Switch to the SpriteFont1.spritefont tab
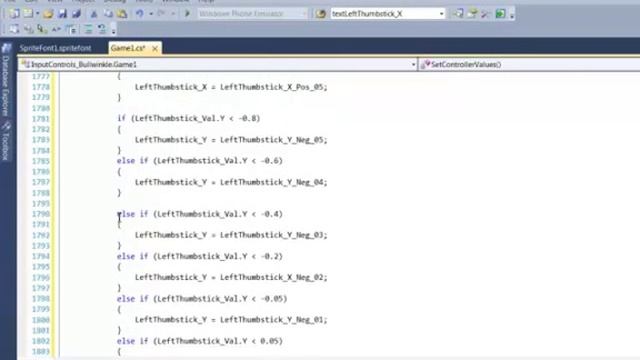640x360 pixels. (56, 48)
